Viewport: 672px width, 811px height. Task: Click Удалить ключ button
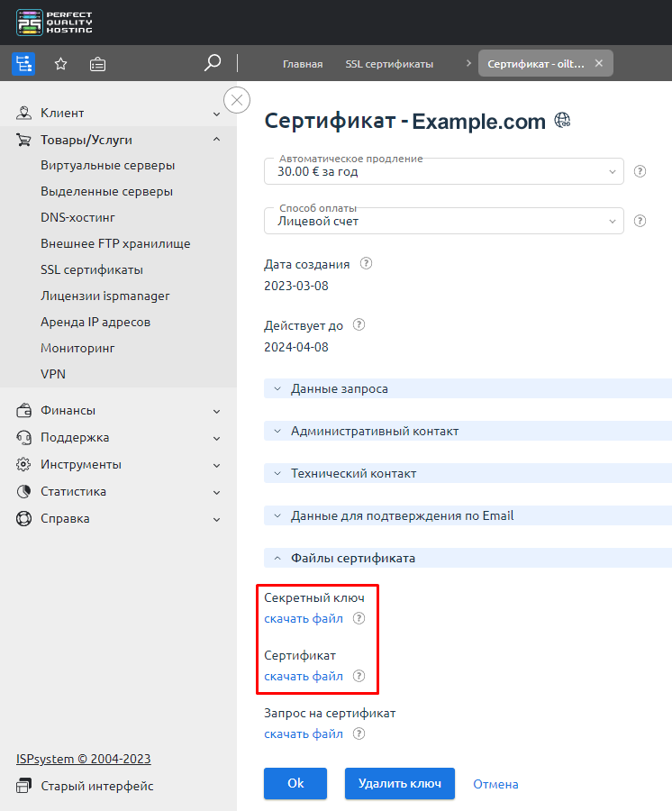[x=400, y=783]
